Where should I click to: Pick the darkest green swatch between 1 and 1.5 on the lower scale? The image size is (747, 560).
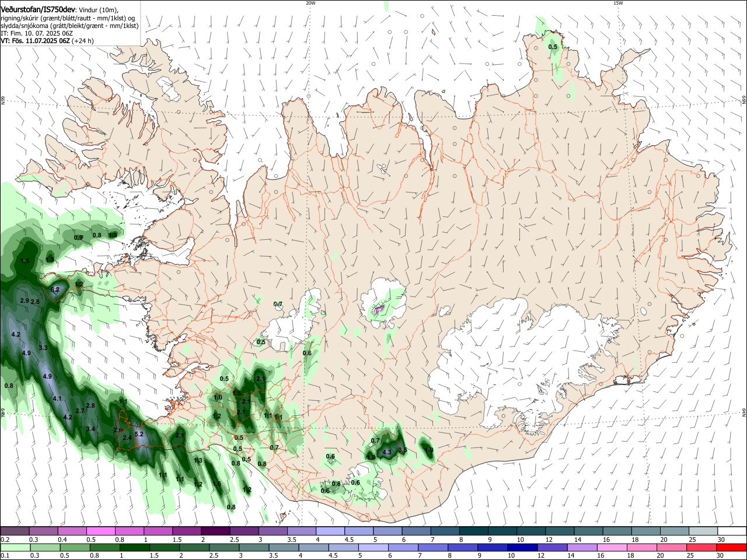pyautogui.click(x=134, y=547)
